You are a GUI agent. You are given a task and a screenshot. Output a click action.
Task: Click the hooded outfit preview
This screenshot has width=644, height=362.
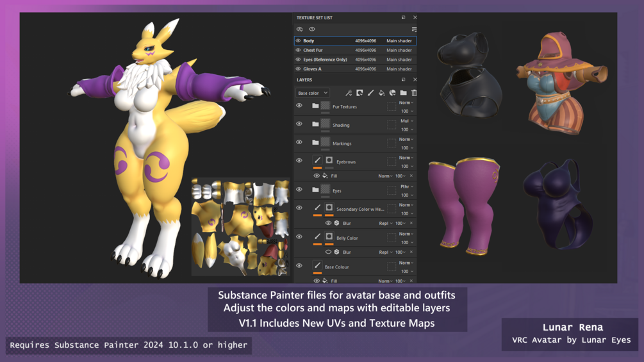pyautogui.click(x=562, y=83)
